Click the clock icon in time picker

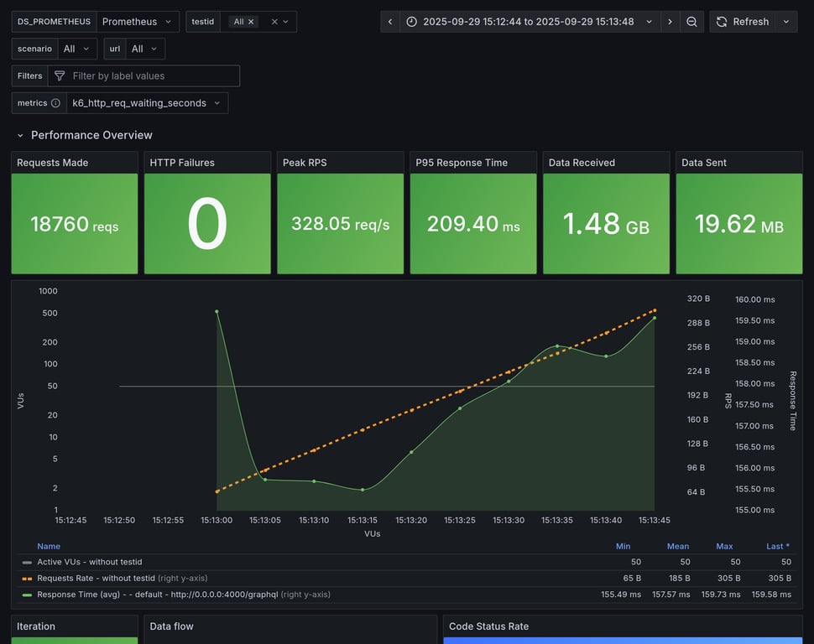pos(411,22)
